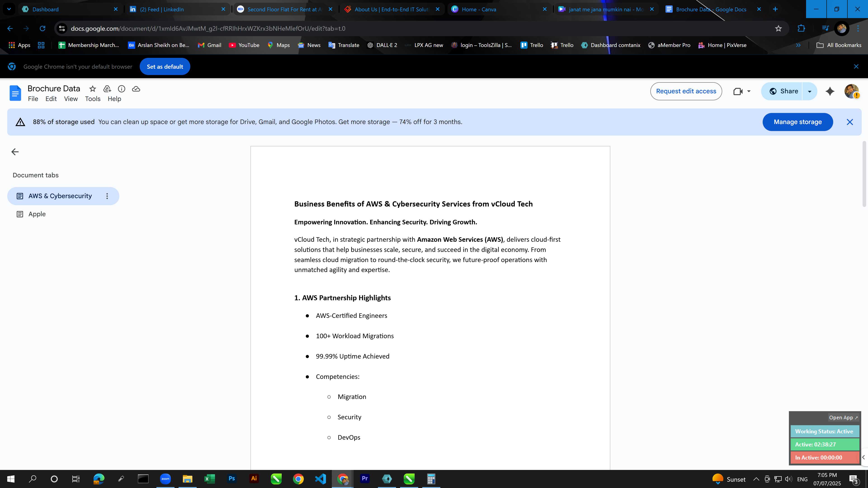Open the Chrome three-dot menu
Image resolution: width=868 pixels, height=488 pixels.
[x=858, y=29]
